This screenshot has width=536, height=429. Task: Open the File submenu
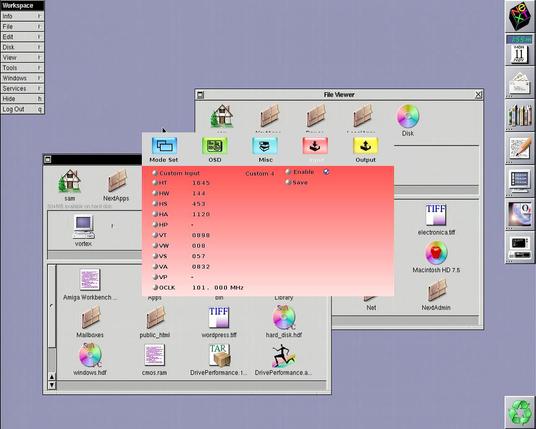22,26
